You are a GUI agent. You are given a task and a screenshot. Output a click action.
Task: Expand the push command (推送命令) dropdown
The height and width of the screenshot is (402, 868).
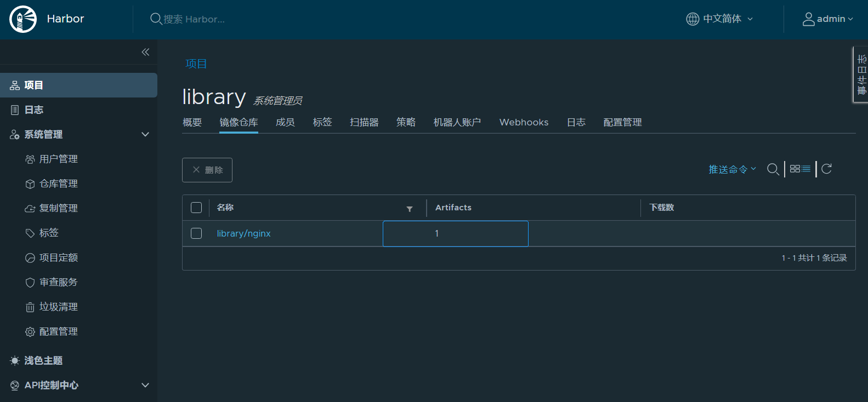[733, 169]
